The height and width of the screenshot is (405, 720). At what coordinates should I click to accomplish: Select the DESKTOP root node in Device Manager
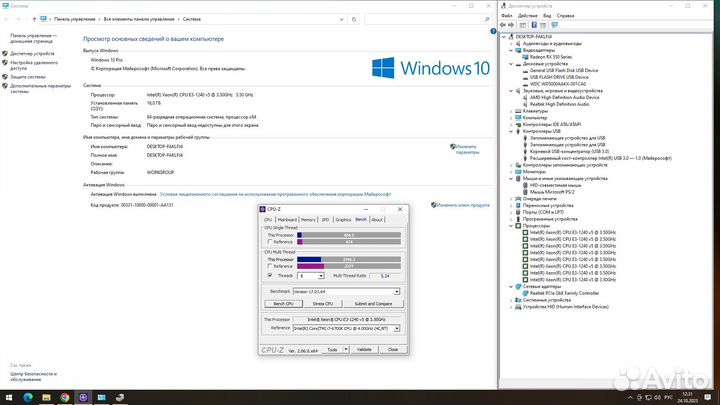(534, 37)
